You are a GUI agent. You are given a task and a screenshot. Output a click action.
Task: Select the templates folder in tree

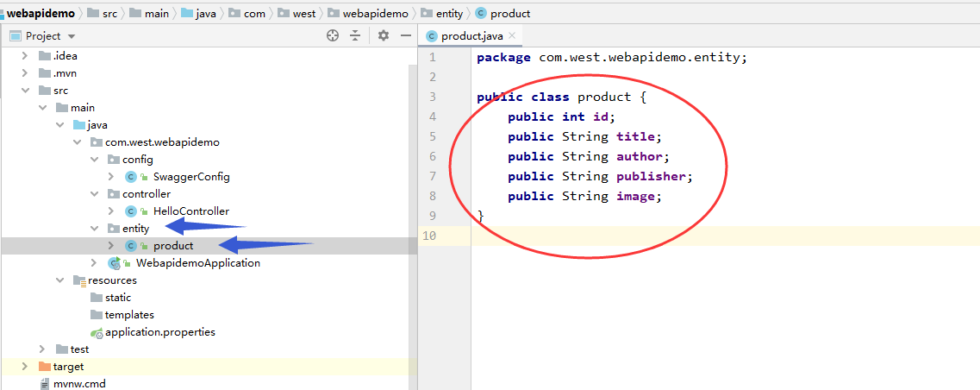[x=129, y=315]
